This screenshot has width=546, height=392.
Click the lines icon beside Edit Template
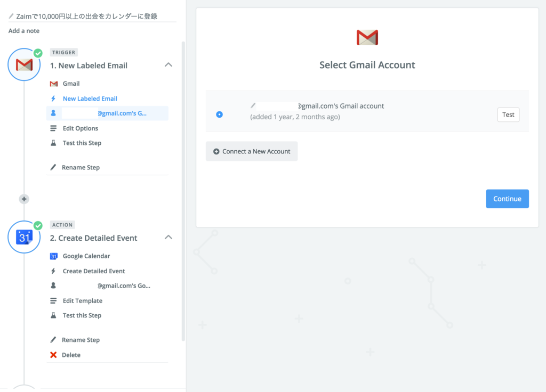coord(53,300)
